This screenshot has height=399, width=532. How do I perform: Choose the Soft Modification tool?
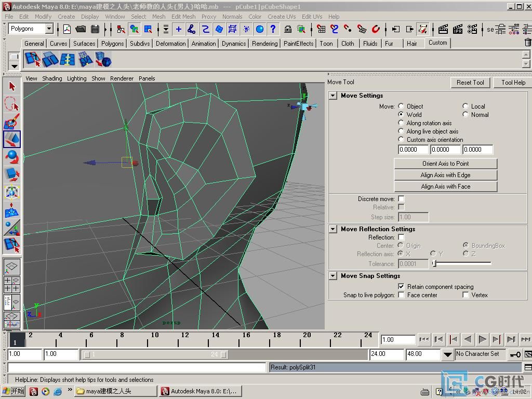tap(12, 210)
